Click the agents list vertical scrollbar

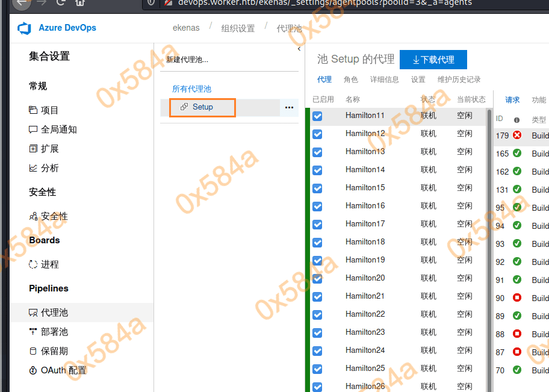pyautogui.click(x=489, y=241)
